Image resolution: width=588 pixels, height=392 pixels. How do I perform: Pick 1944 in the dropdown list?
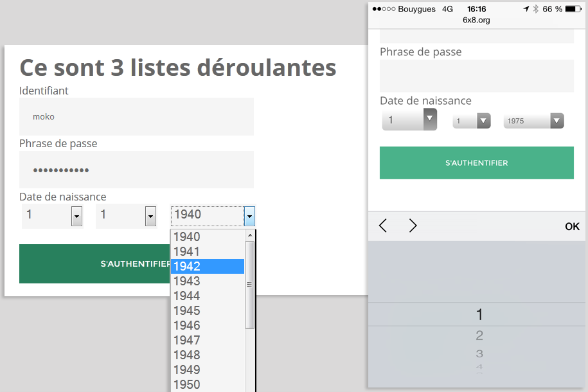(x=207, y=296)
